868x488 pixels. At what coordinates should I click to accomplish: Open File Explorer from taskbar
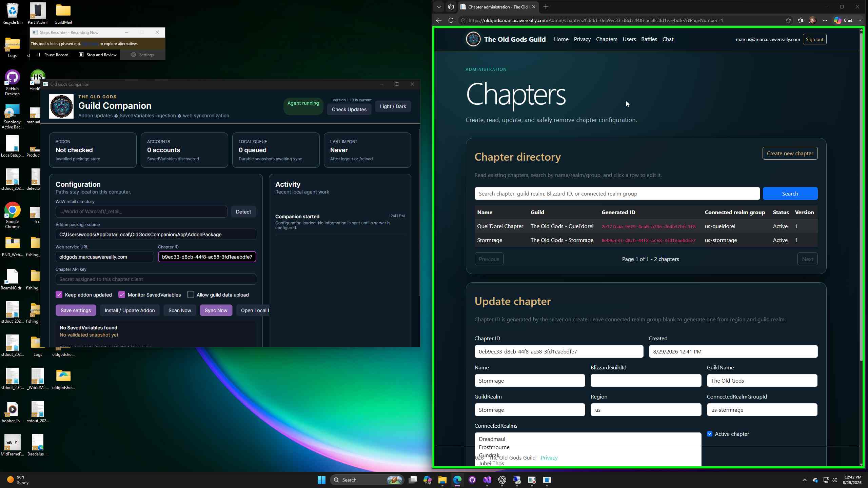(x=442, y=480)
